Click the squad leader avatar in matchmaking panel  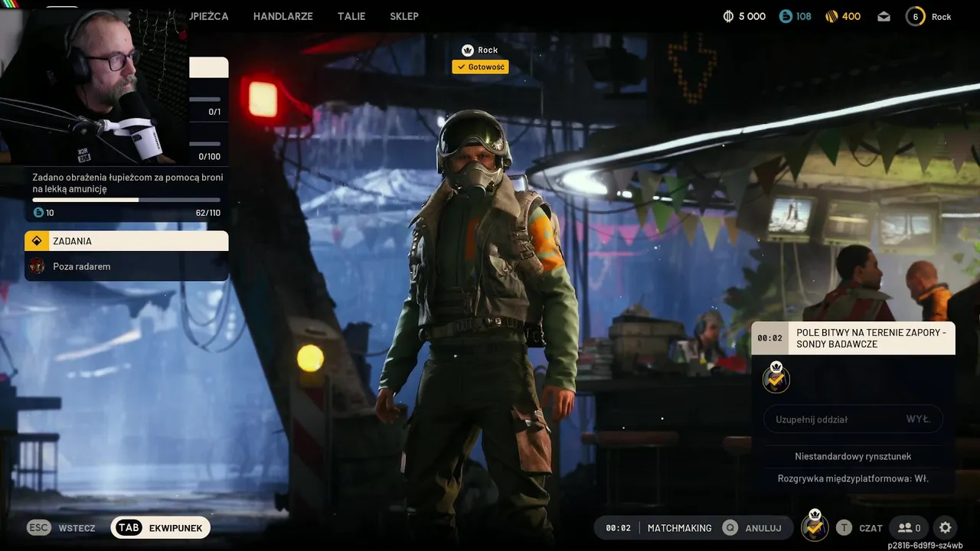point(776,377)
